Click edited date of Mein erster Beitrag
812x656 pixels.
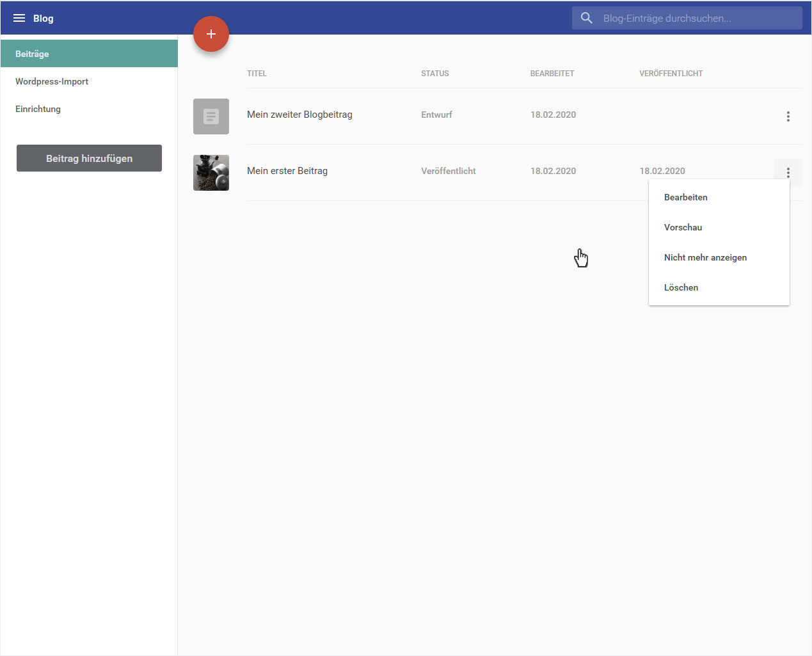[553, 171]
